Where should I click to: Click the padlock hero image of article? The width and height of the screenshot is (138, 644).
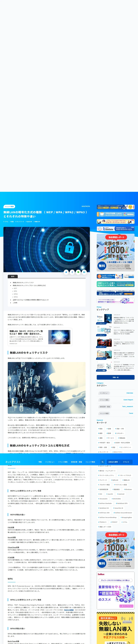pos(47,250)
